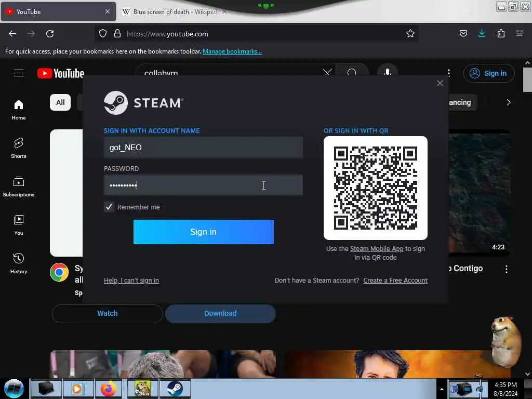Image resolution: width=532 pixels, height=399 pixels.
Task: Open the Firefox hamburger menu
Action: point(520,34)
